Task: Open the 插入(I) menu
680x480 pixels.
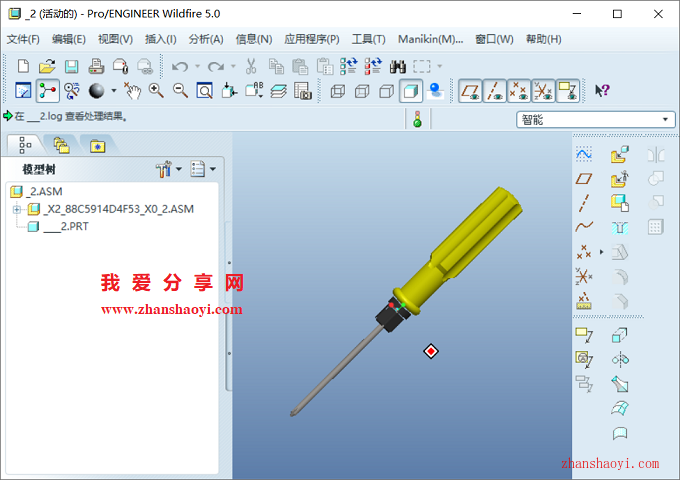Action: (x=160, y=39)
